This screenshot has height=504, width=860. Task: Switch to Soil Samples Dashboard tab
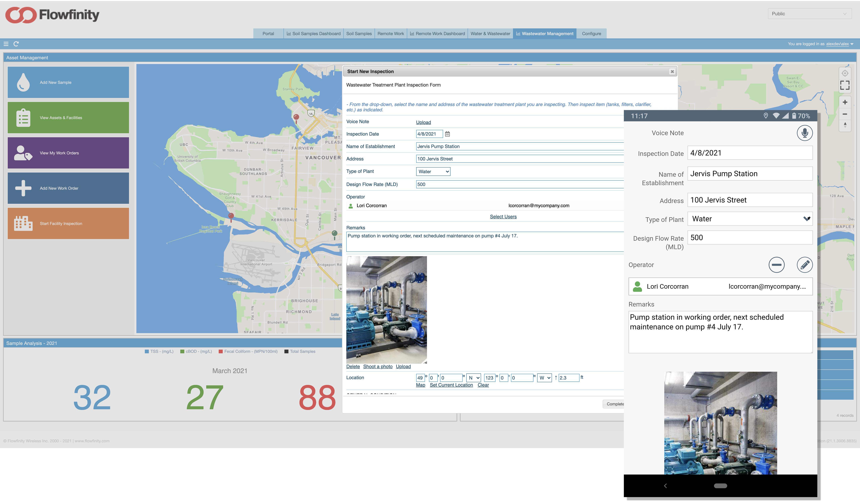(x=313, y=33)
